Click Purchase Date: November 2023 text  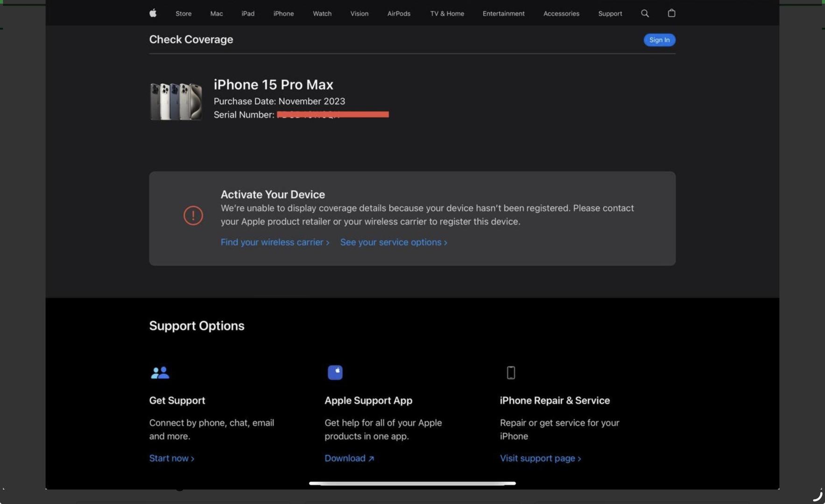(279, 101)
